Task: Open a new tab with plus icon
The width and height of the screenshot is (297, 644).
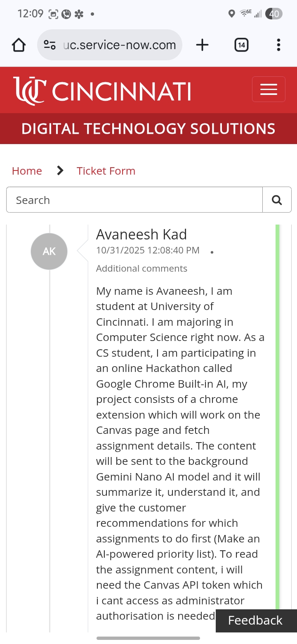Action: pos(202,45)
